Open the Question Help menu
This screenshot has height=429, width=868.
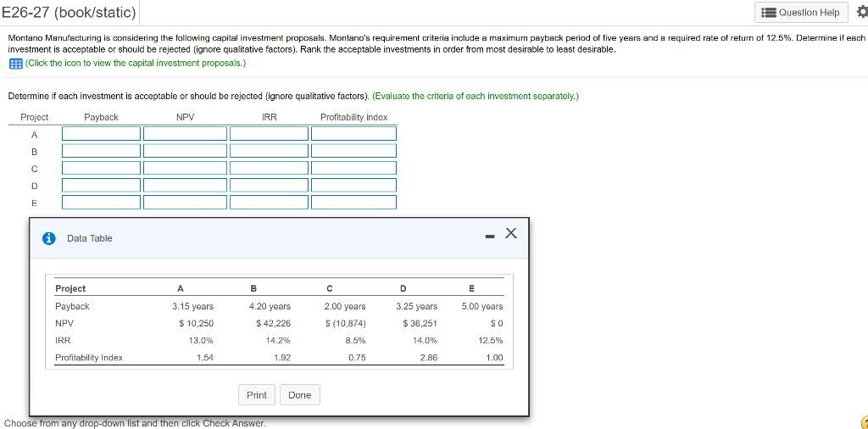(801, 12)
